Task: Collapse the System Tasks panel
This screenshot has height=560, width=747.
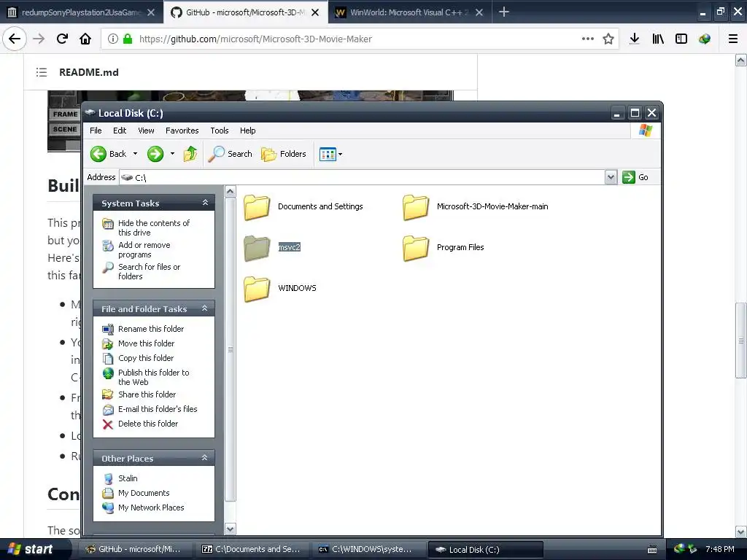Action: pyautogui.click(x=205, y=203)
